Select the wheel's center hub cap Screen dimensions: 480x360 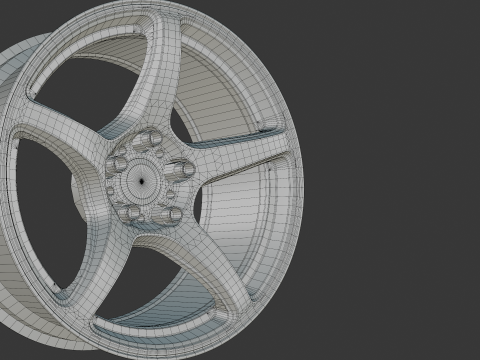tap(142, 181)
